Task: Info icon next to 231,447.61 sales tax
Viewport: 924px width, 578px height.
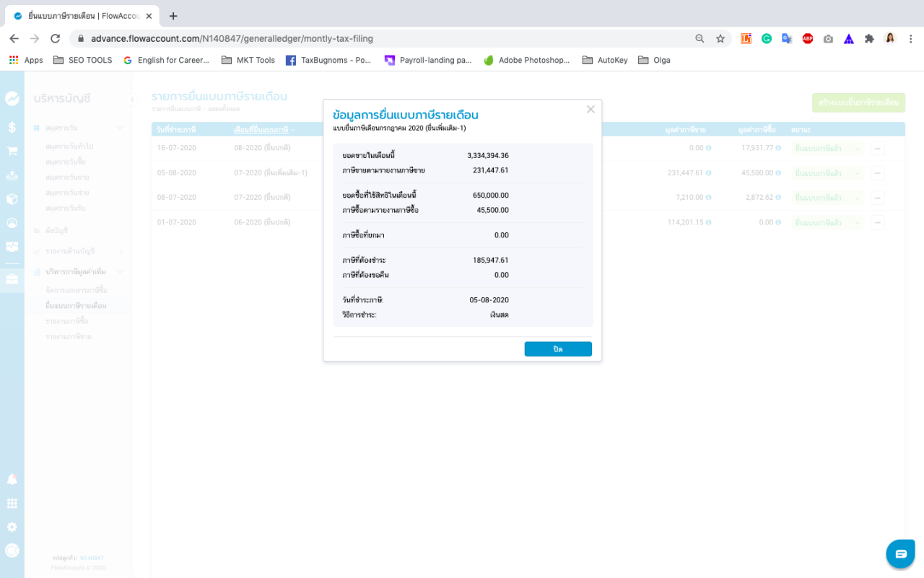Action: 708,173
